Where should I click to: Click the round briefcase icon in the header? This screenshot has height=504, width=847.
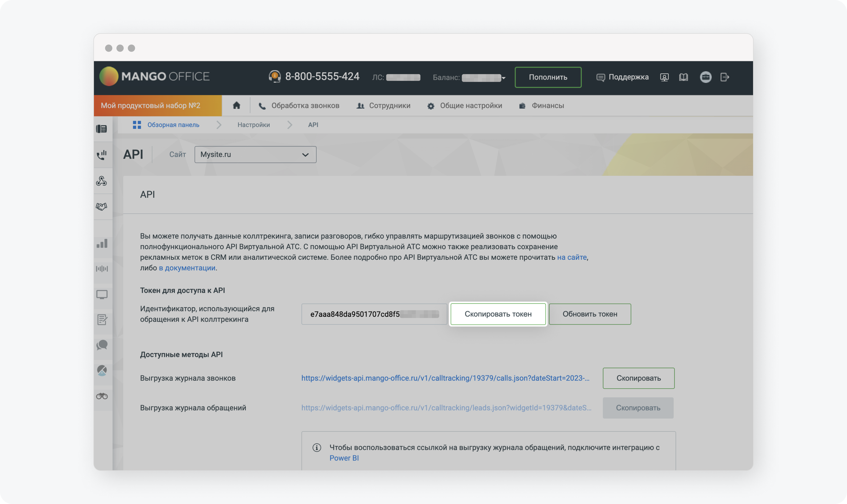coord(706,77)
